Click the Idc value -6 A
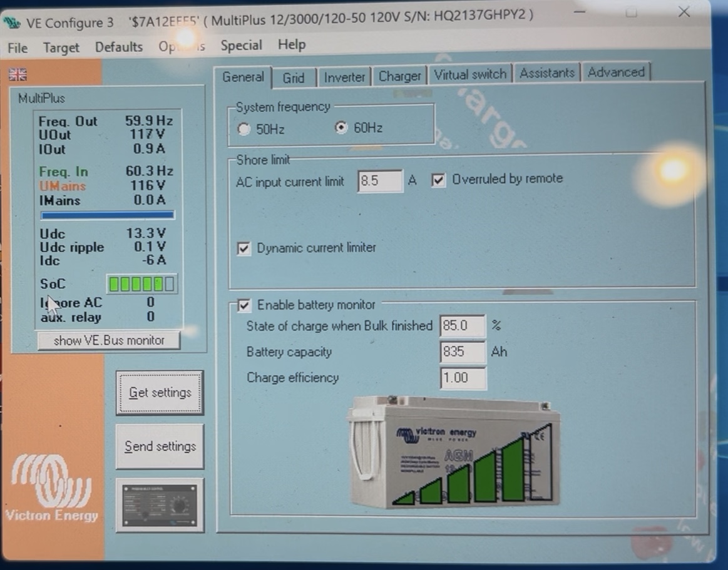Screen dimensions: 728x570 (154, 260)
